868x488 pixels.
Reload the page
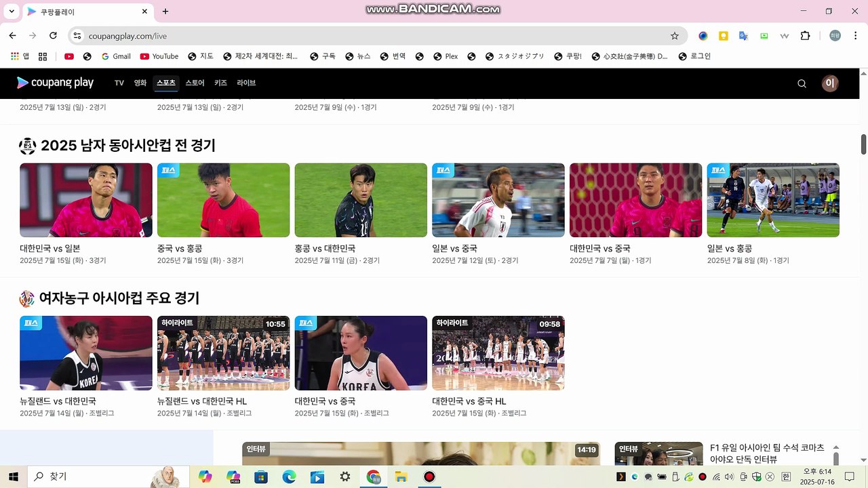(x=53, y=36)
